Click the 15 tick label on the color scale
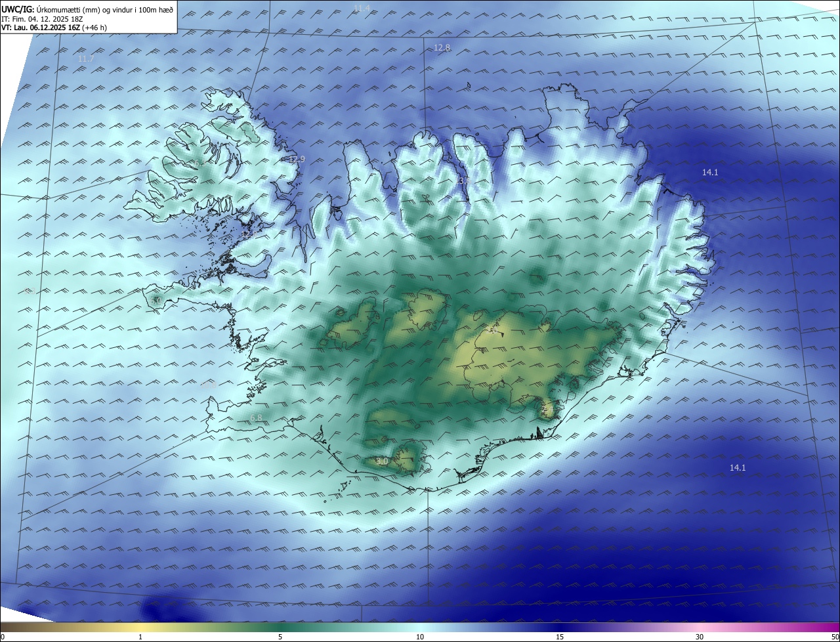Viewport: 840px width, 642px height. pyautogui.click(x=560, y=637)
